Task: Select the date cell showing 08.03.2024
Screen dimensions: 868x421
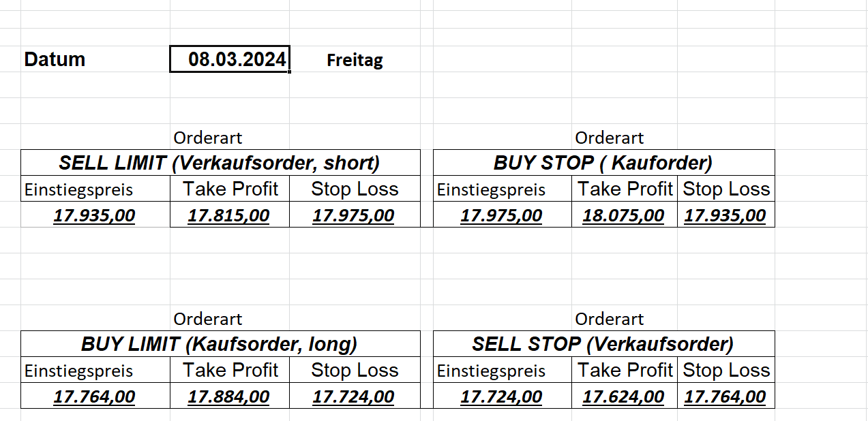Action: click(x=230, y=59)
